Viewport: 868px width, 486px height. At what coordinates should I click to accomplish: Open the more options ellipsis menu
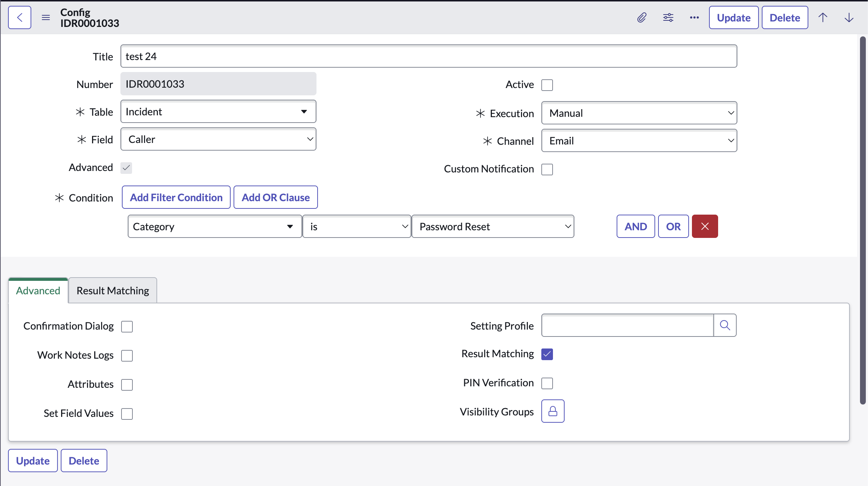point(694,17)
